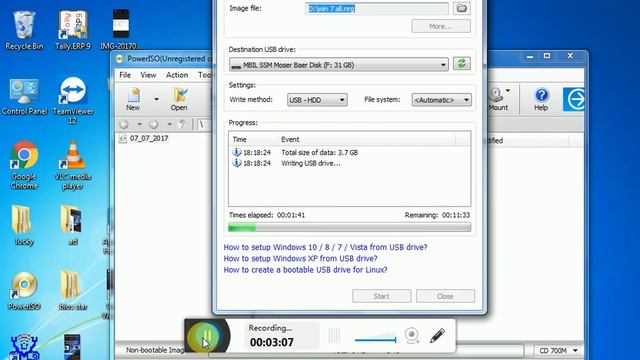640x360 pixels.
Task: Click the Non-bootable Image status entry
Action: (154, 350)
